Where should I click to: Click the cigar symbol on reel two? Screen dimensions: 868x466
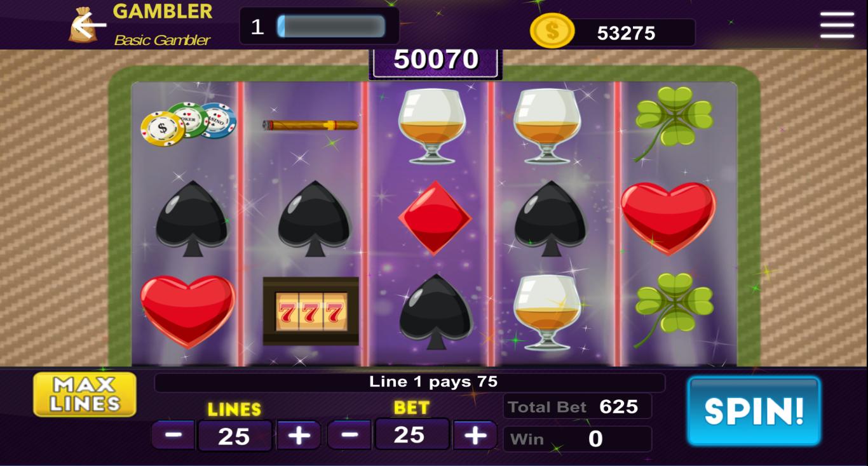click(310, 125)
